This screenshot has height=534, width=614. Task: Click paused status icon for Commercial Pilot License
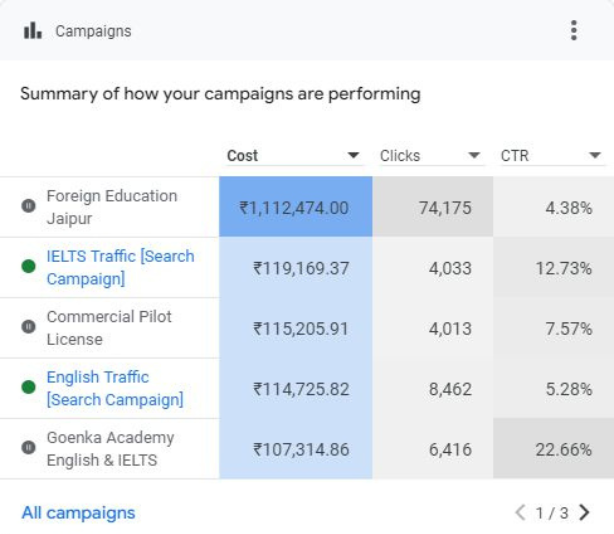28,327
